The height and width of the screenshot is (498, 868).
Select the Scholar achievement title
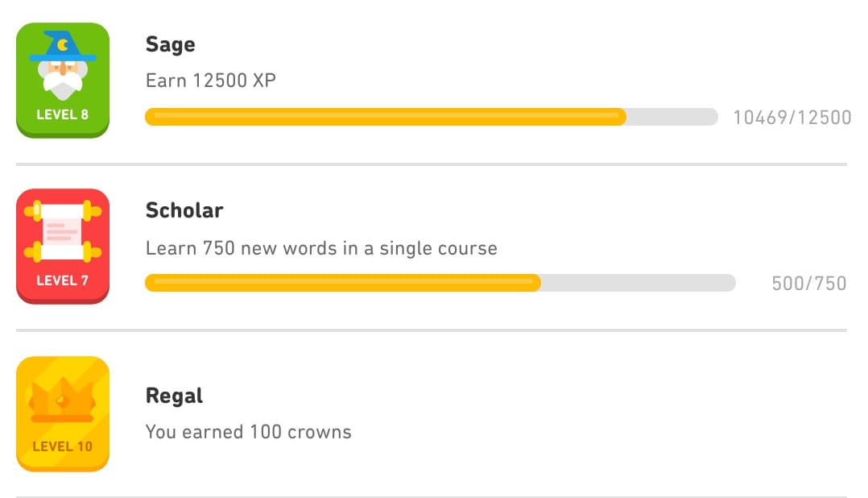pos(184,210)
